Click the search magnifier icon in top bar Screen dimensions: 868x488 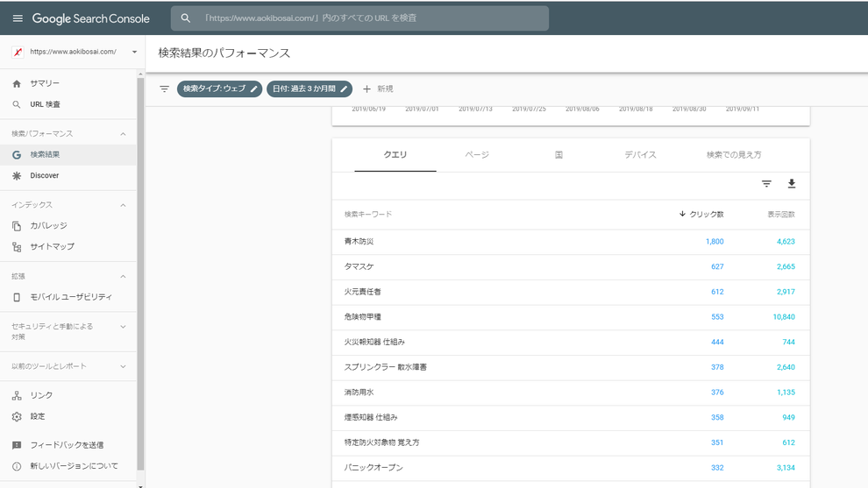pos(186,18)
